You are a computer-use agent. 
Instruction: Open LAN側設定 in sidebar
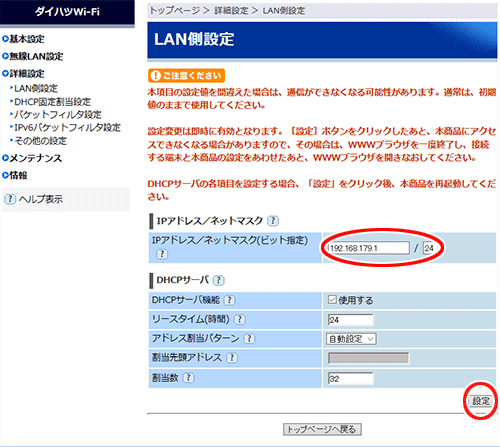pos(36,88)
